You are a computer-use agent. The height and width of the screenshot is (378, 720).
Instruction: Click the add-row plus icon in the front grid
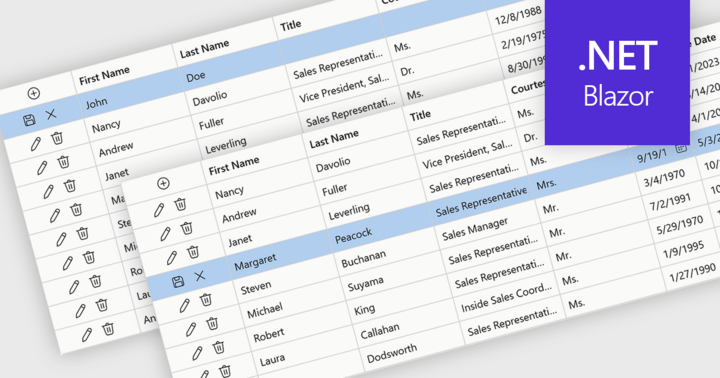[x=163, y=183]
